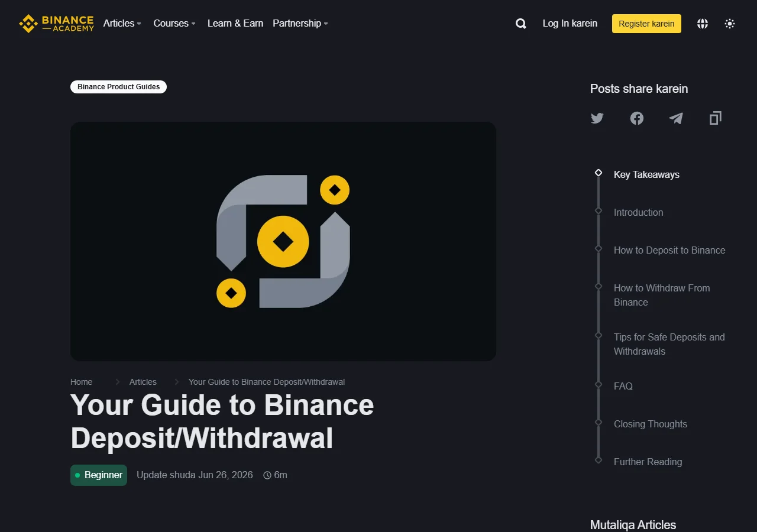Click the Log In karein link
Viewport: 757px width, 532px height.
(570, 24)
